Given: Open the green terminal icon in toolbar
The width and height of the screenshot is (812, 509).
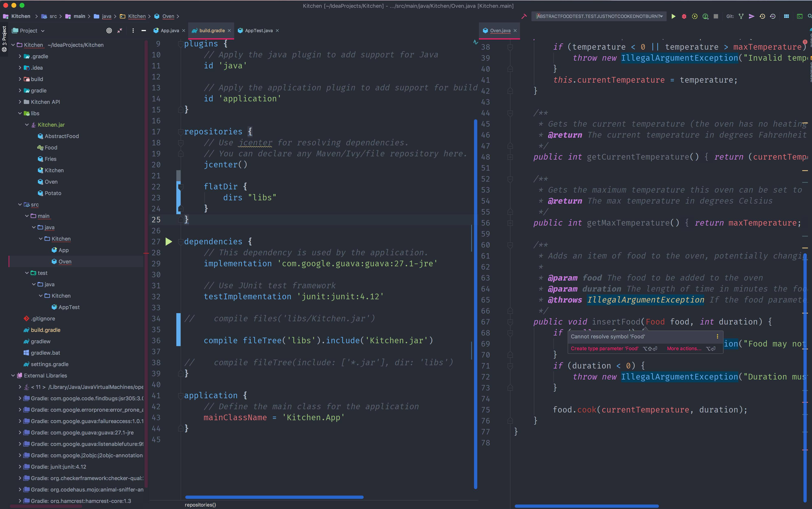Looking at the screenshot, I should [800, 16].
